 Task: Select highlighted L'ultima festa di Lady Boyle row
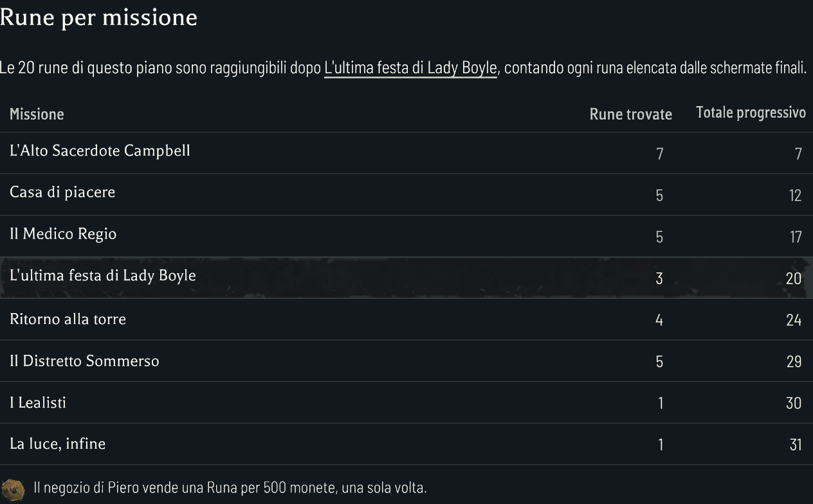(x=406, y=278)
